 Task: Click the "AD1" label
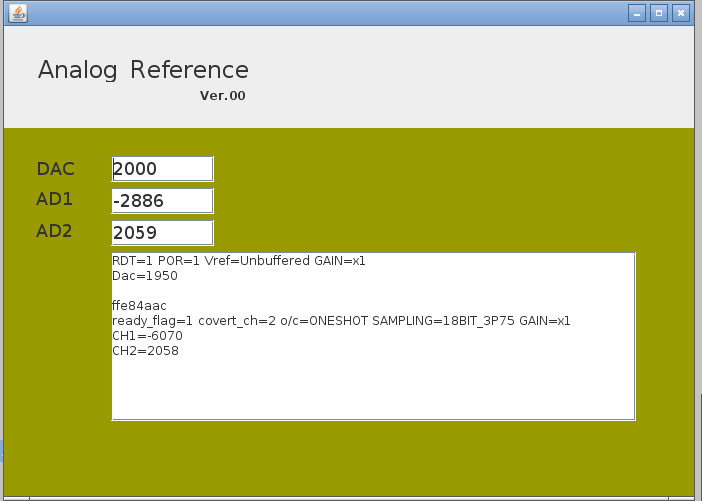point(54,199)
